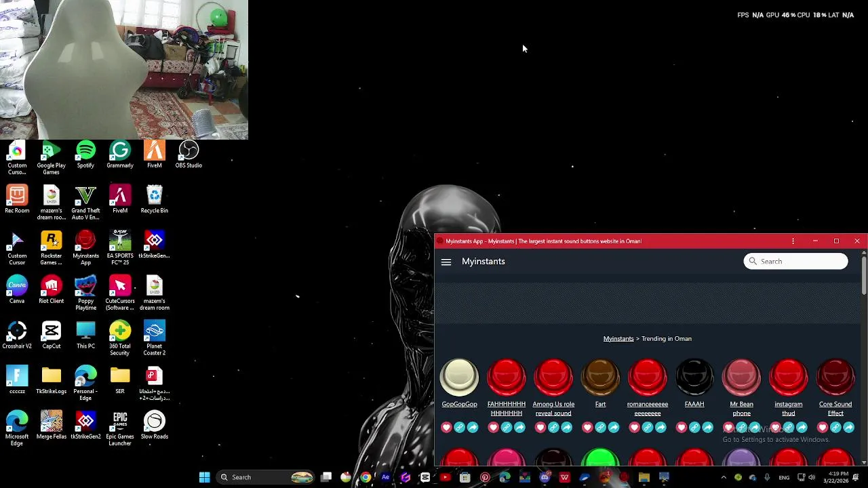
Task: Open CapCut desktop shortcut
Action: [52, 336]
